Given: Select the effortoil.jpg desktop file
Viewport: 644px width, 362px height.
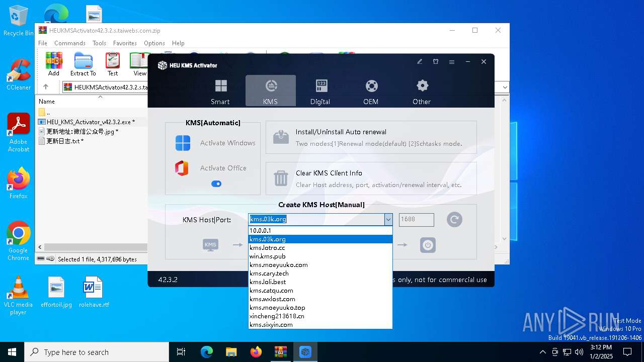Looking at the screenshot, I should (56, 292).
